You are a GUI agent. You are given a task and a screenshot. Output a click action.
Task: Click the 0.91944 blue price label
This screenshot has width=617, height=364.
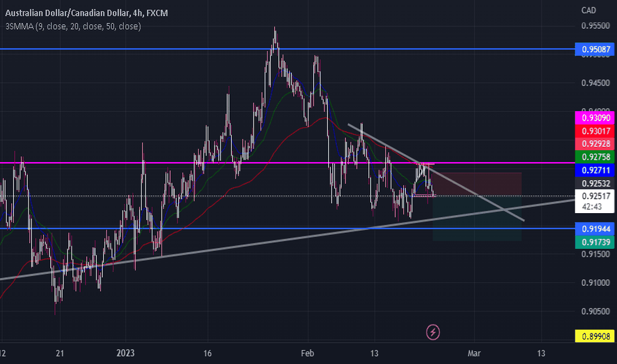(594, 228)
